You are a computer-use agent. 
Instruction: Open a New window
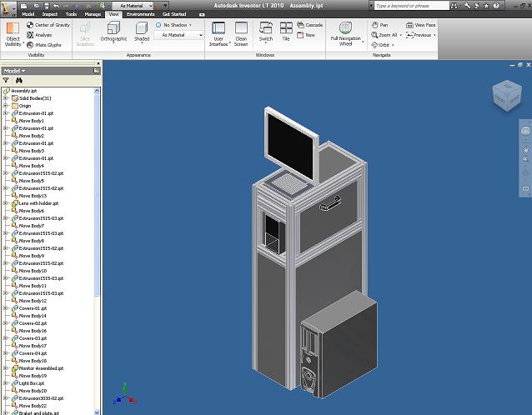click(x=306, y=35)
